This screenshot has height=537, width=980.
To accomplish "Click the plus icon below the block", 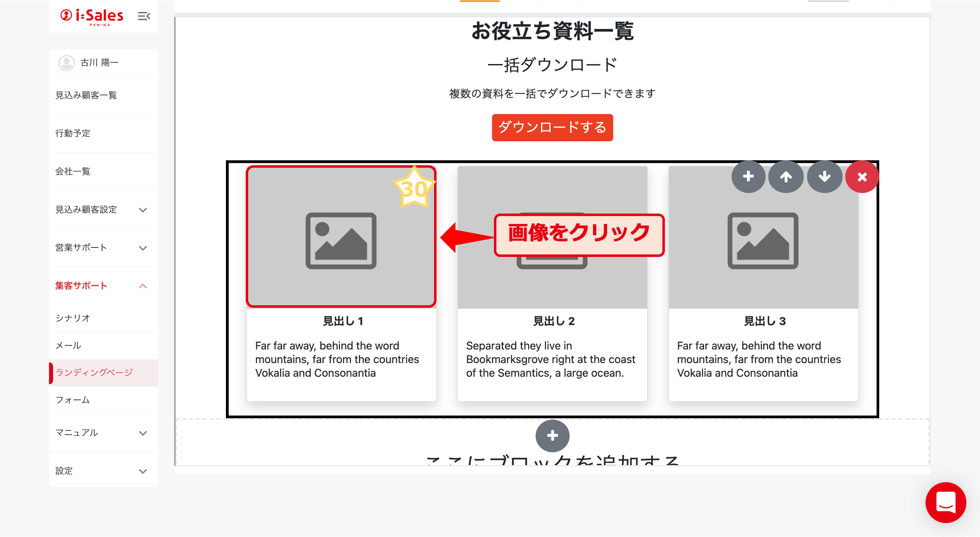I will (552, 436).
